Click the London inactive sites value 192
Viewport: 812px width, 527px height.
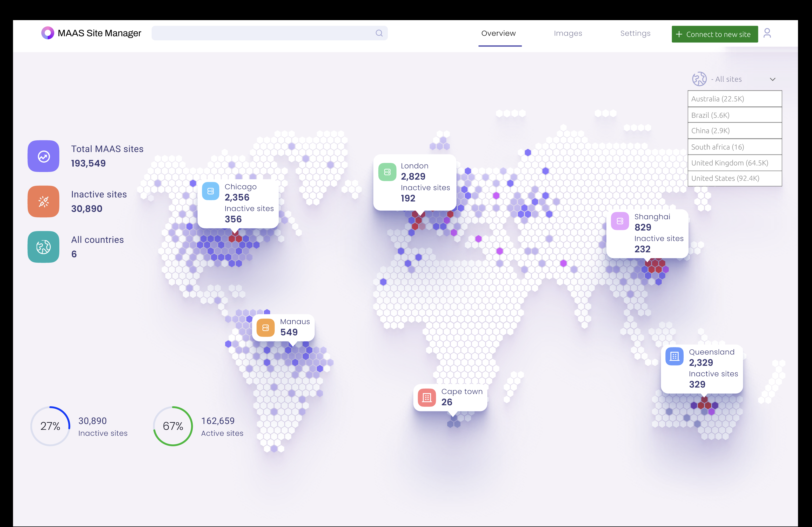408,198
